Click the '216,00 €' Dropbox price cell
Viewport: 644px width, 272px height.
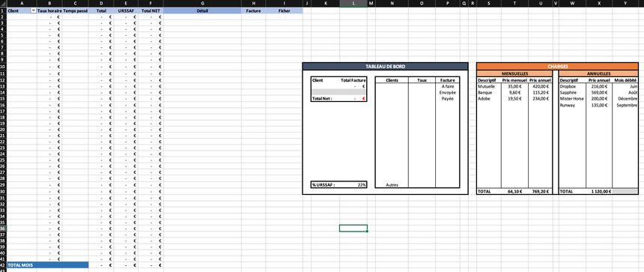pos(599,87)
